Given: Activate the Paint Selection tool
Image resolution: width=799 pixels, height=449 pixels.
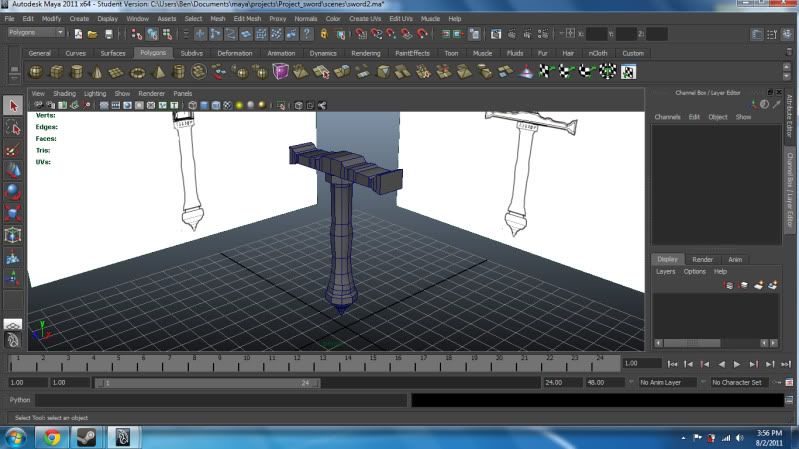Looking at the screenshot, I should [13, 150].
